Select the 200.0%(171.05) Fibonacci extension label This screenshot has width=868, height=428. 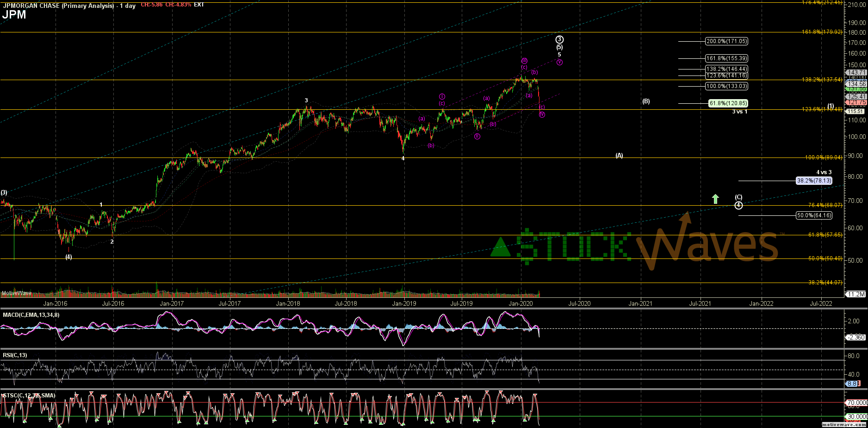point(726,41)
